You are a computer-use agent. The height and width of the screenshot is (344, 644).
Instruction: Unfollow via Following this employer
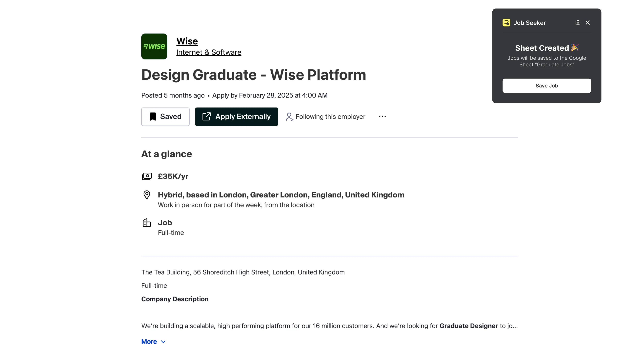point(325,117)
